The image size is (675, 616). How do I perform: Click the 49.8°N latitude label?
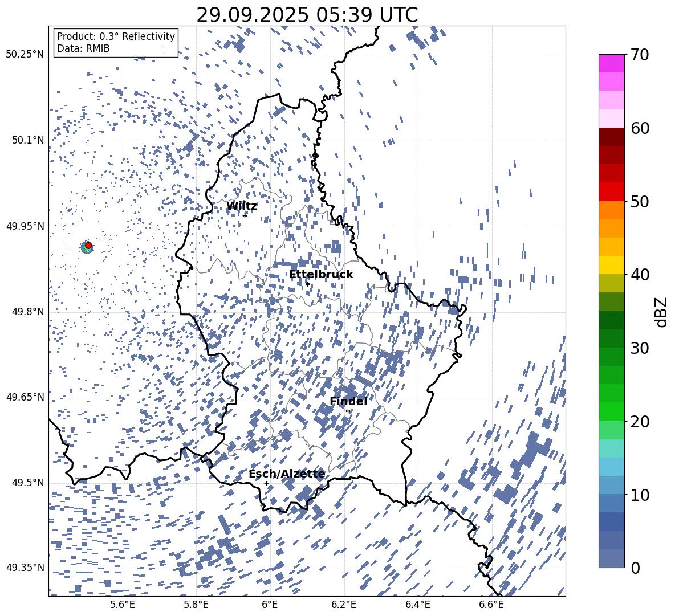(x=29, y=312)
